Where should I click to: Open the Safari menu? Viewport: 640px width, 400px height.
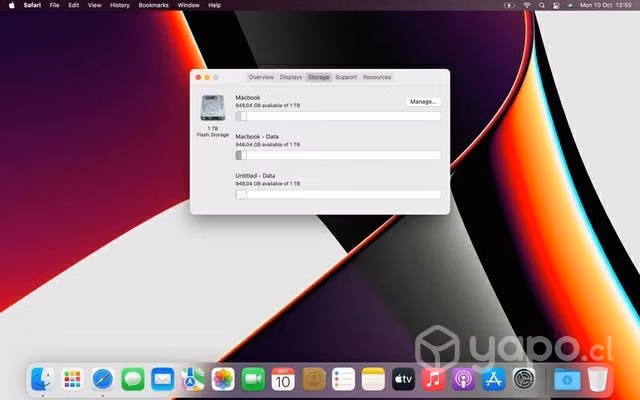click(x=32, y=5)
